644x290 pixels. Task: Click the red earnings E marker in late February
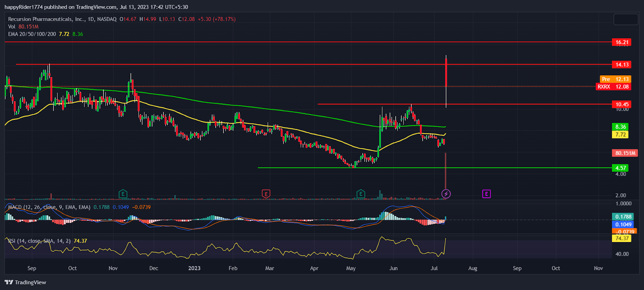[x=266, y=194]
